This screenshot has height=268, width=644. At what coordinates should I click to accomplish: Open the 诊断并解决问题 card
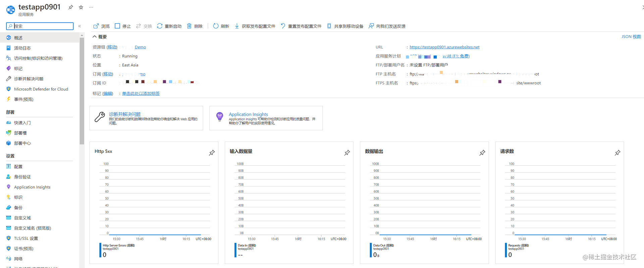(146, 118)
